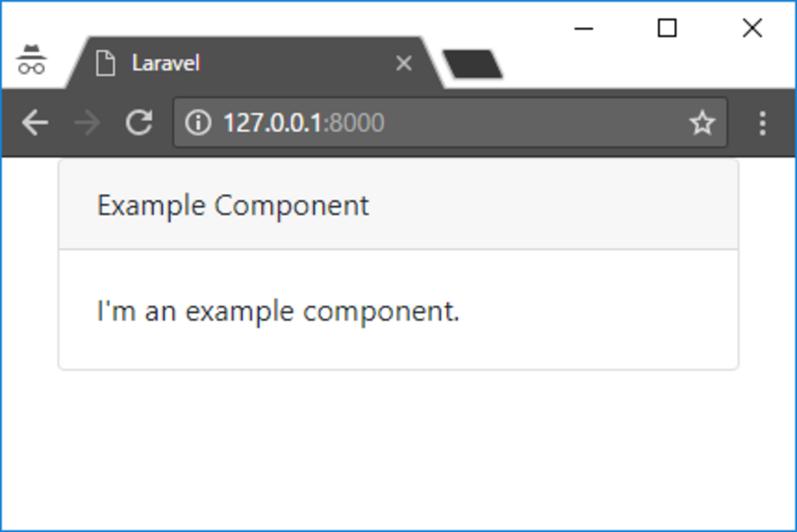This screenshot has width=797, height=532.
Task: Close the Laravel tab
Action: pos(403,63)
